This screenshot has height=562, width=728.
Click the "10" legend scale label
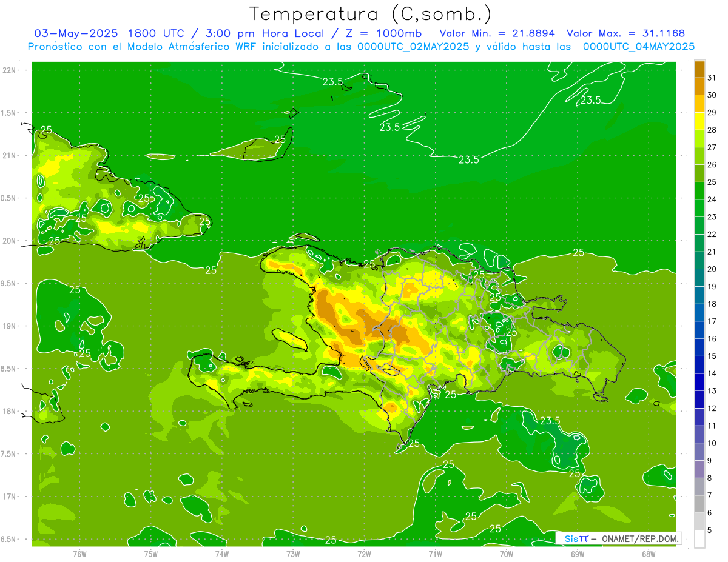712,443
